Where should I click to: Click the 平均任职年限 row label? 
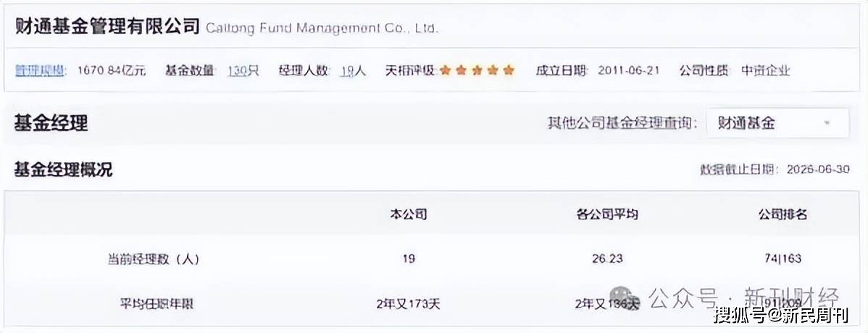pos(157,304)
